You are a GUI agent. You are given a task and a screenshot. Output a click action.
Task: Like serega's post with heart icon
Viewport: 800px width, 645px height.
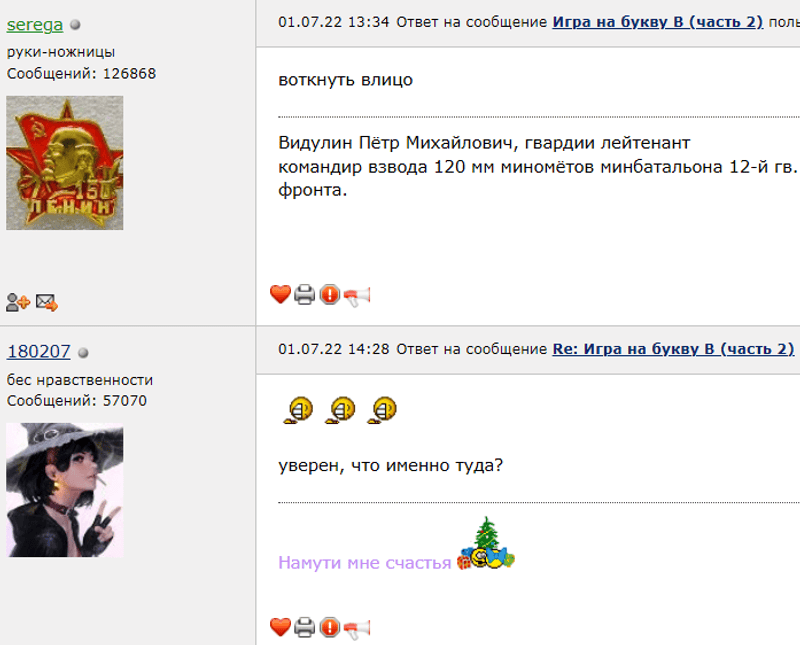click(x=280, y=294)
